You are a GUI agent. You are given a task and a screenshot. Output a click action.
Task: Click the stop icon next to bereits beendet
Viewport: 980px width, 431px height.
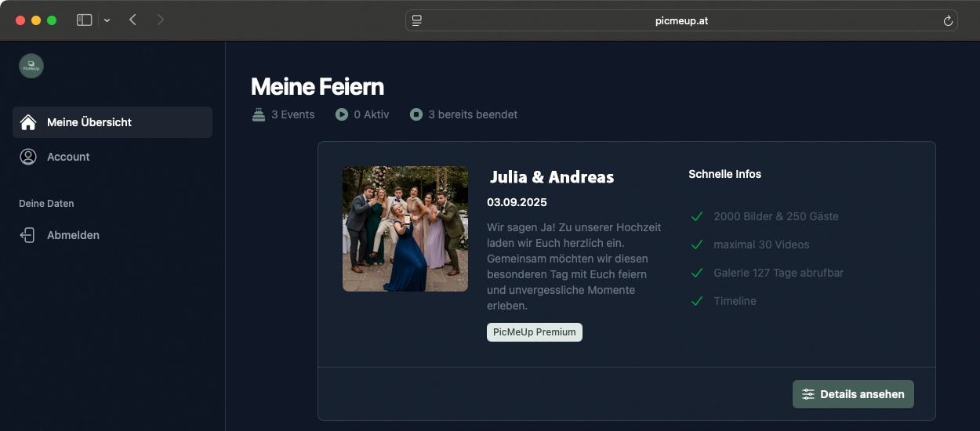[x=416, y=114]
